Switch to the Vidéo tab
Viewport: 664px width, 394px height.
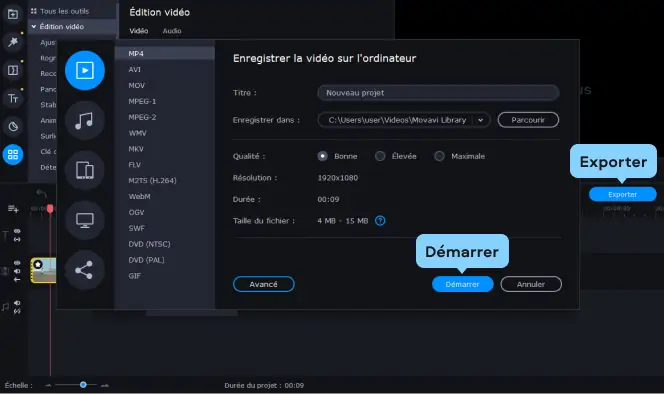139,31
